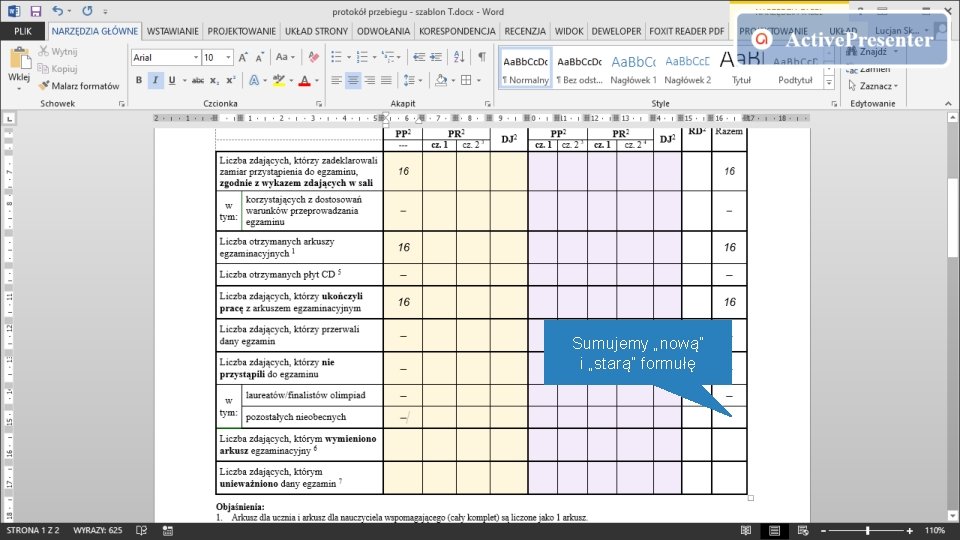Switch to the RECENZJA tab
The width and height of the screenshot is (960, 540).
(x=525, y=31)
